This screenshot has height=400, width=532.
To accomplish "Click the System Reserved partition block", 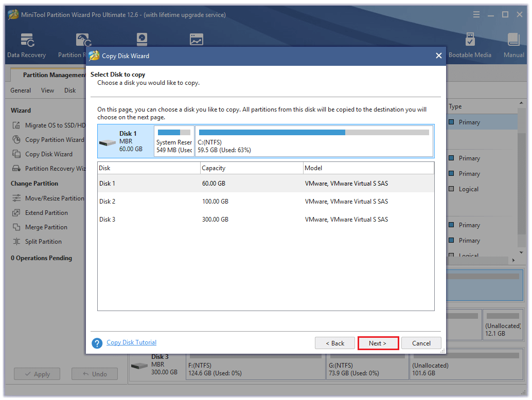I will (x=174, y=141).
